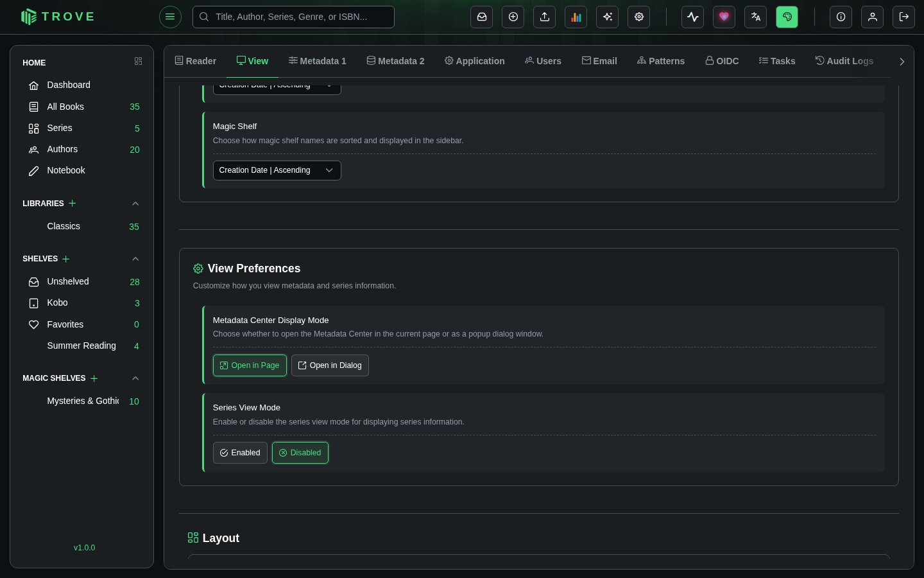Open the Users tab
Viewport: 924px width, 578px height.
point(543,61)
